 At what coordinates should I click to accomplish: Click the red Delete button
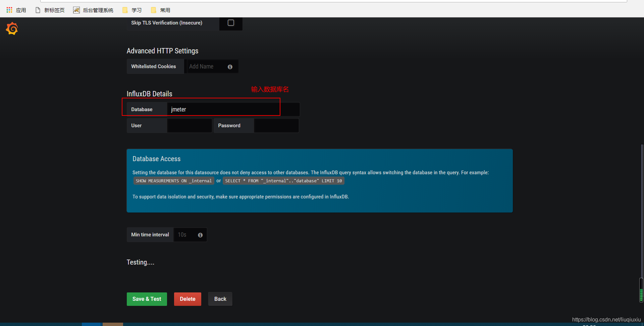pos(187,299)
